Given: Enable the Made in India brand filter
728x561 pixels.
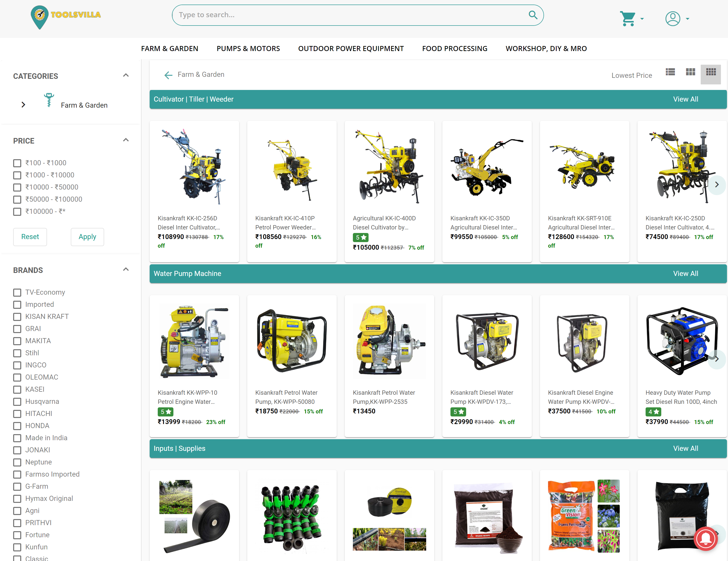Looking at the screenshot, I should pyautogui.click(x=17, y=438).
